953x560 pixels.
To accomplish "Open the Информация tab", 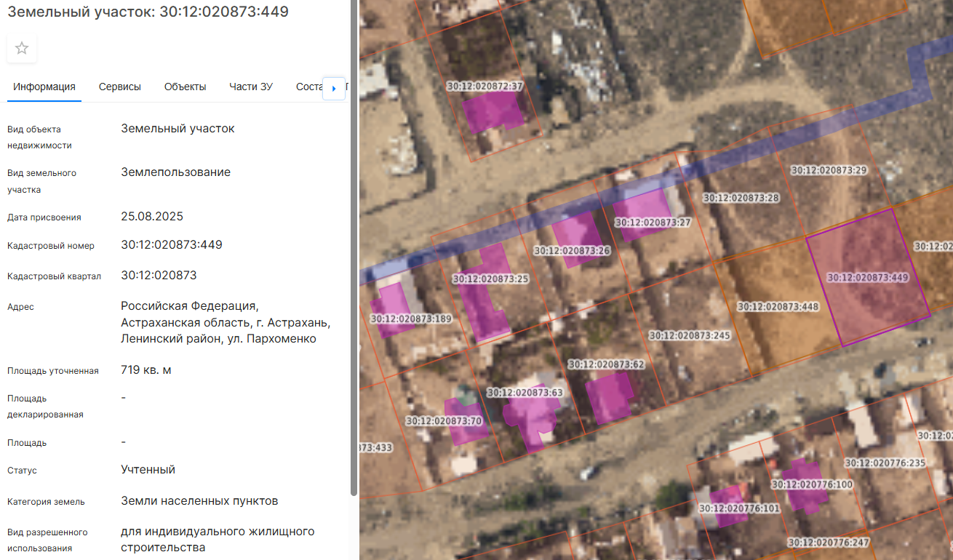I will tap(44, 87).
